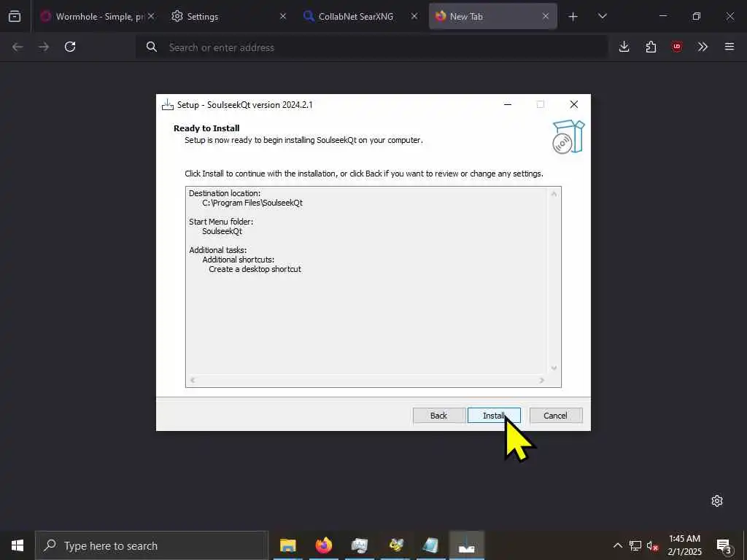
Task: Click the 'C:\Program Files\SoulseekQt' destination text
Action: (x=252, y=203)
